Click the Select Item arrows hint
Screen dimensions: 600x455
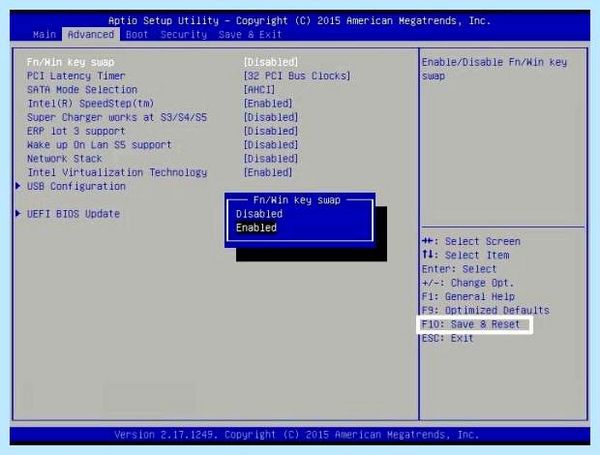point(465,255)
